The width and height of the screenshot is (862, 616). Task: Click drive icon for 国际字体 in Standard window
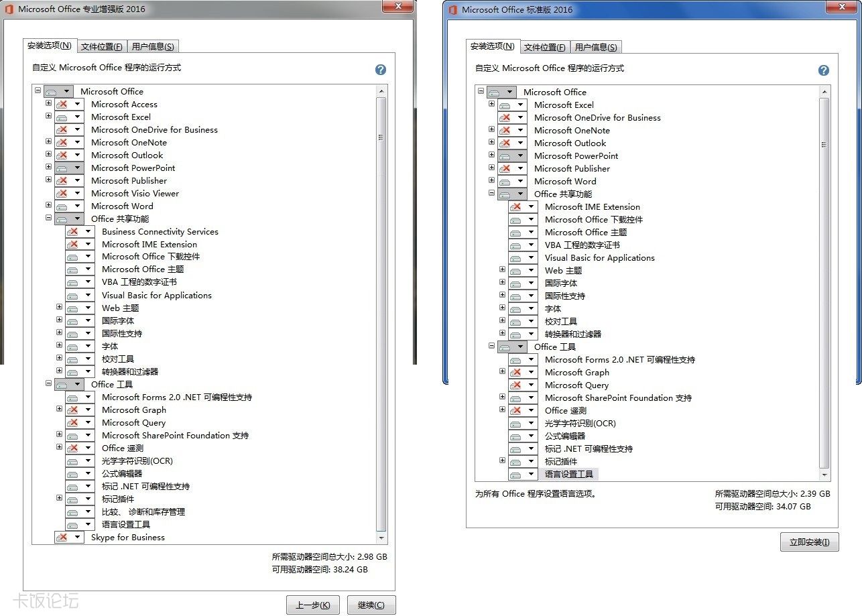point(516,283)
